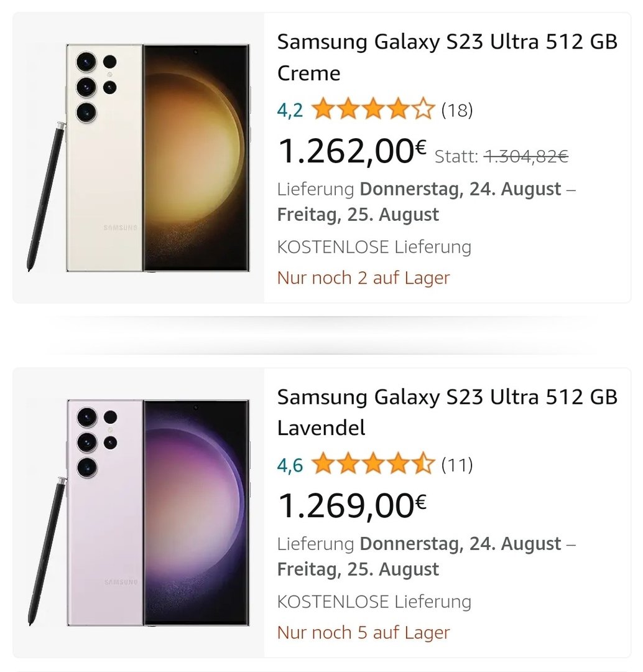Click the Samsung Galaxy S23 Ultra Creme title
This screenshot has width=643, height=672.
[447, 57]
